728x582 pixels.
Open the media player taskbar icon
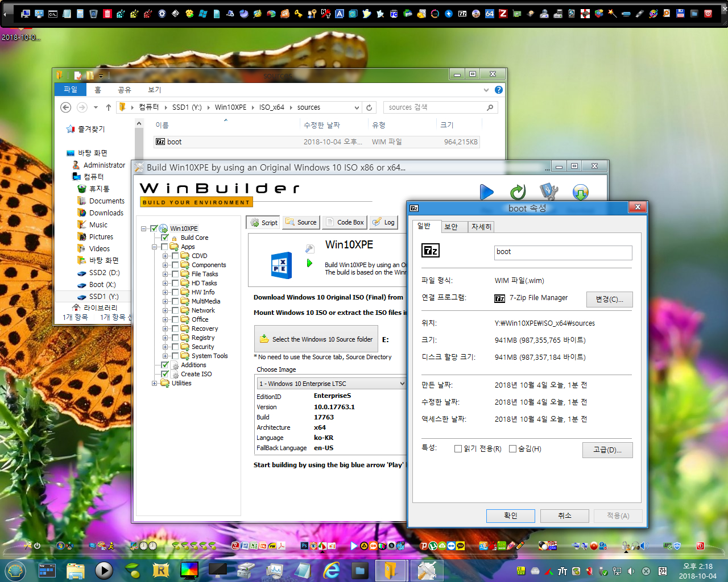104,570
